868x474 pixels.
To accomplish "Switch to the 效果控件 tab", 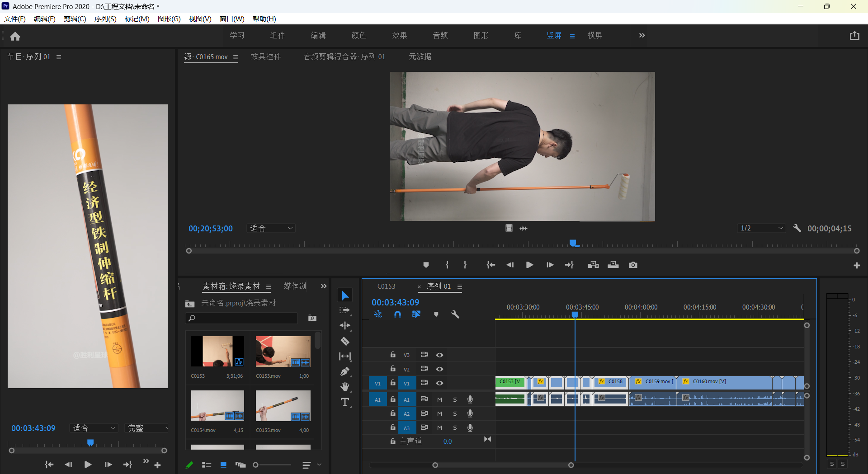I will pyautogui.click(x=266, y=56).
